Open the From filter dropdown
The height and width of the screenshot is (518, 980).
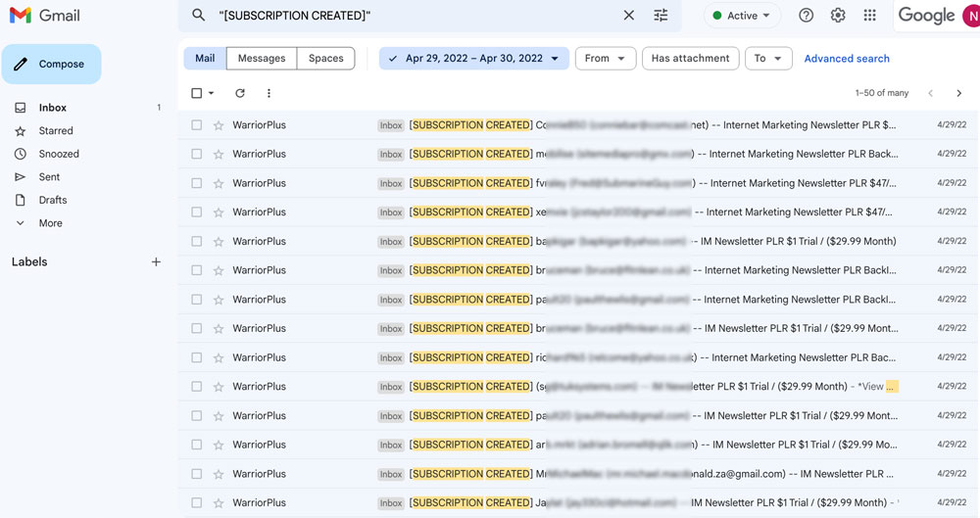[x=605, y=58]
